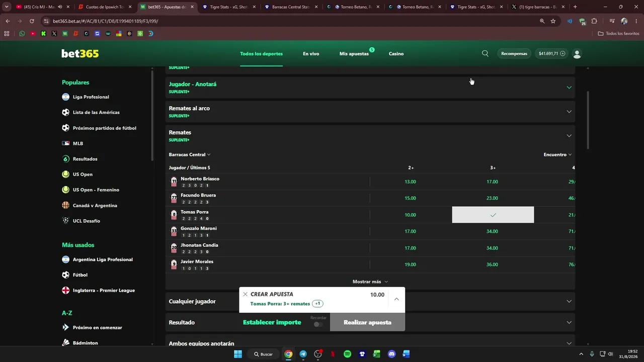Click the bet365 logo
The height and width of the screenshot is (362, 644).
pos(80,54)
